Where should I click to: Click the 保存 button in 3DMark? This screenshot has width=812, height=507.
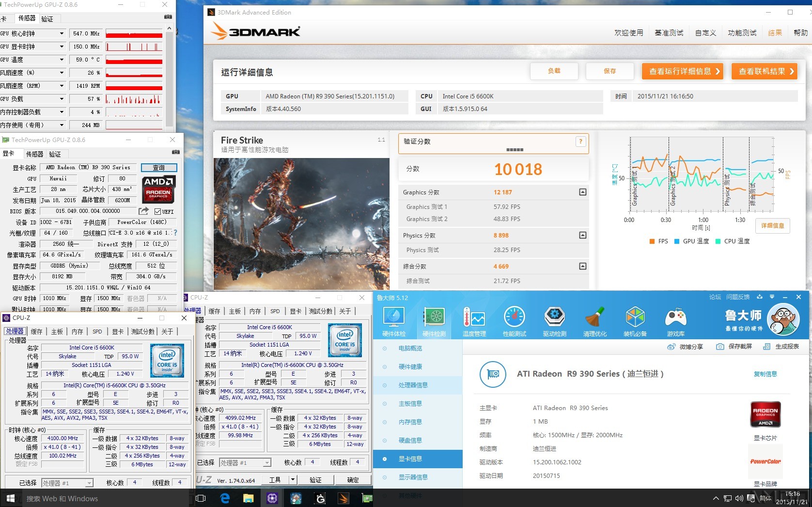(609, 71)
